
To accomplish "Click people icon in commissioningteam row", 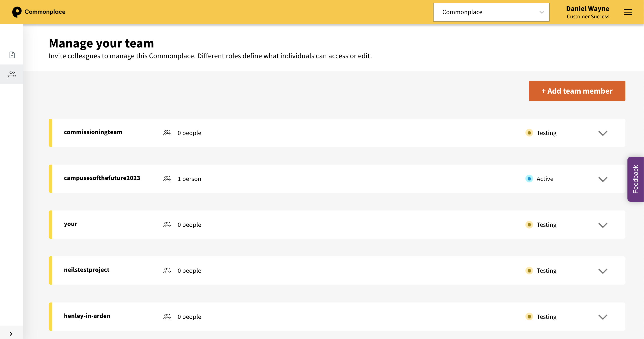I will [x=167, y=133].
